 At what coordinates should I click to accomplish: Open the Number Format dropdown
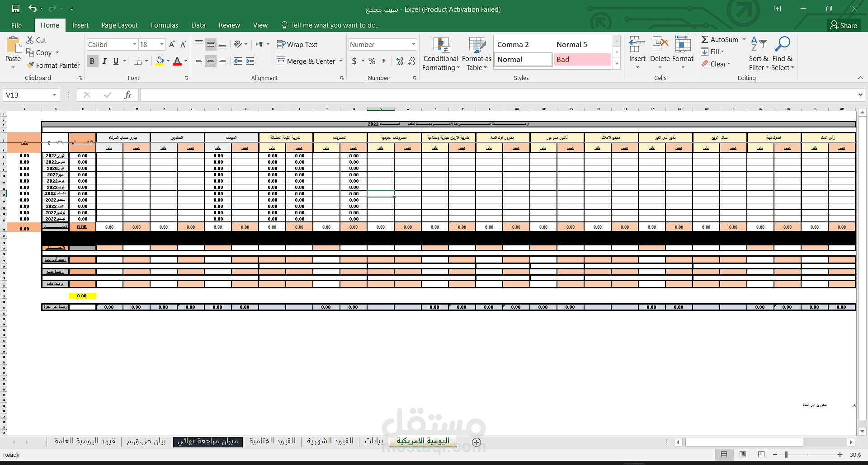[412, 44]
